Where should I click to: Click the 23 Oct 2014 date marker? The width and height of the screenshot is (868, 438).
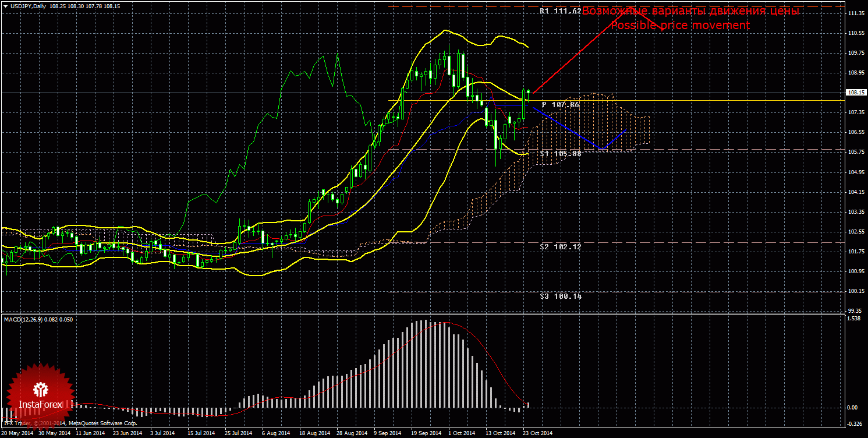(537, 433)
